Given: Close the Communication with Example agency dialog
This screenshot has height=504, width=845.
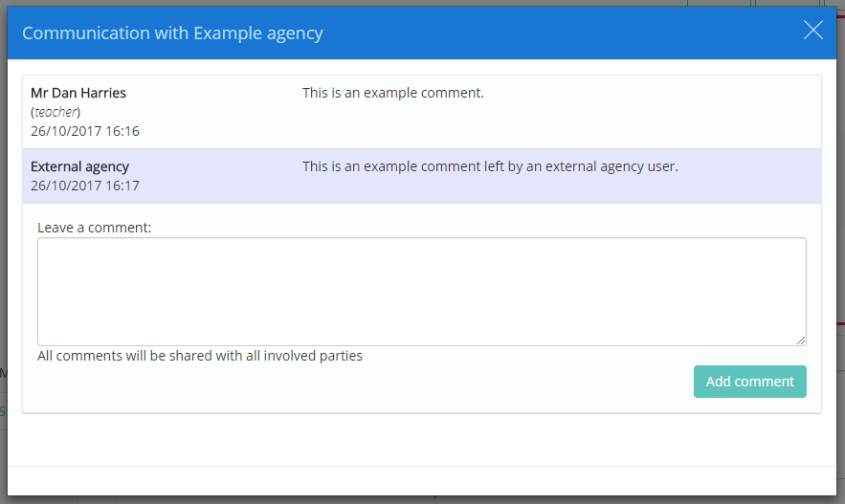Looking at the screenshot, I should point(813,31).
